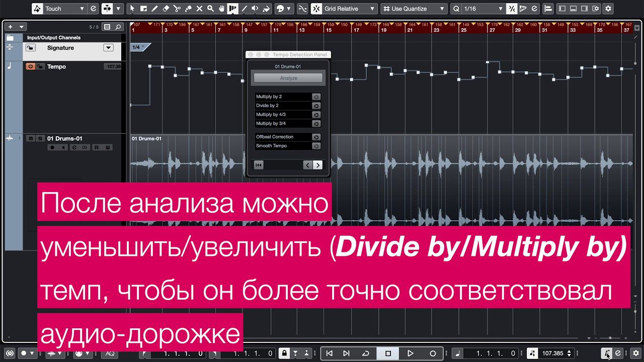Viewport: 644px width, 362px height.
Task: Click a tempo point on tempo curve
Action: click(163, 66)
